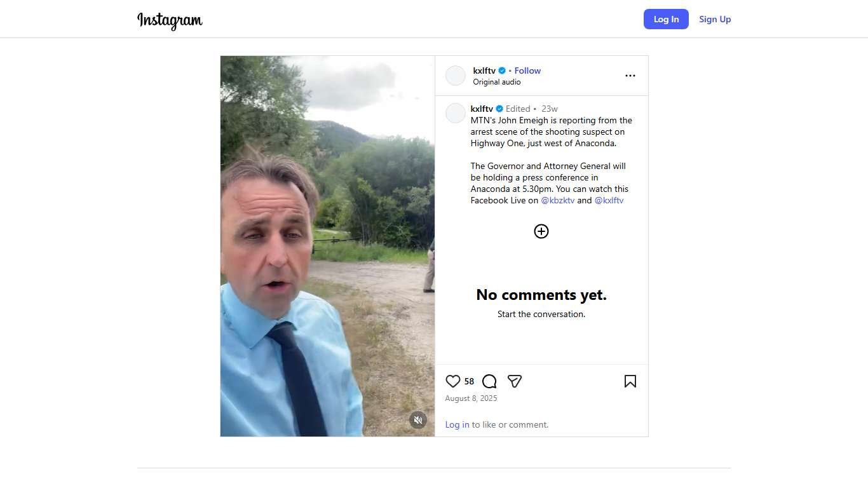Follow the kxlftv account
The height and width of the screenshot is (488, 868).
tap(527, 71)
